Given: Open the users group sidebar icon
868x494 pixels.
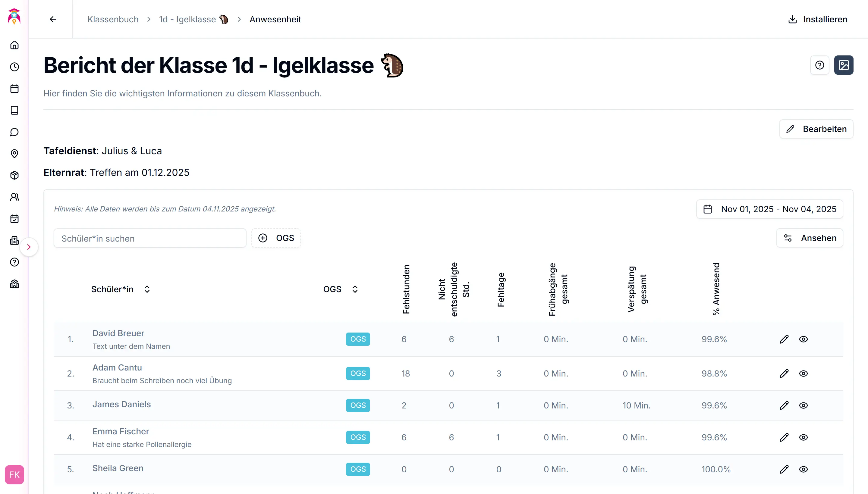Looking at the screenshot, I should coord(14,197).
